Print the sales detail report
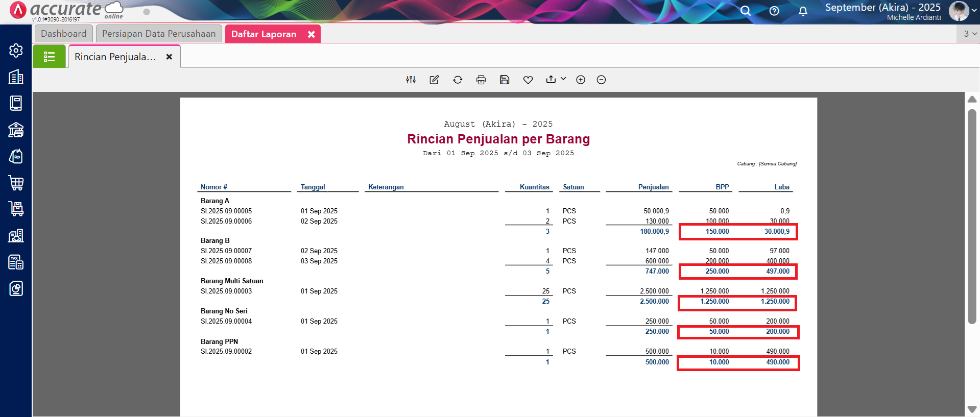The width and height of the screenshot is (980, 417). coord(481,80)
